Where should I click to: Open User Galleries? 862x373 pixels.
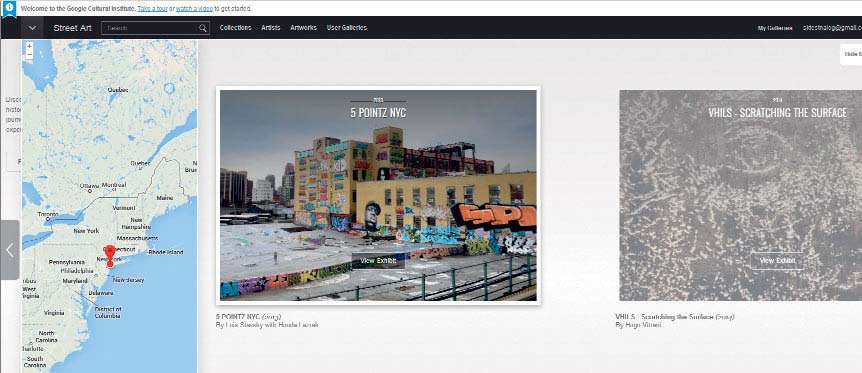[x=346, y=28]
